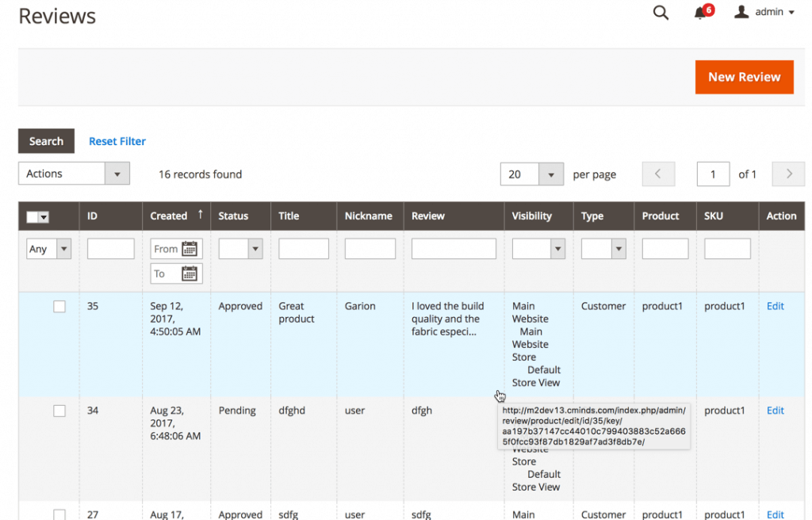Click the previous page arrow
This screenshot has height=520, width=812.
658,174
